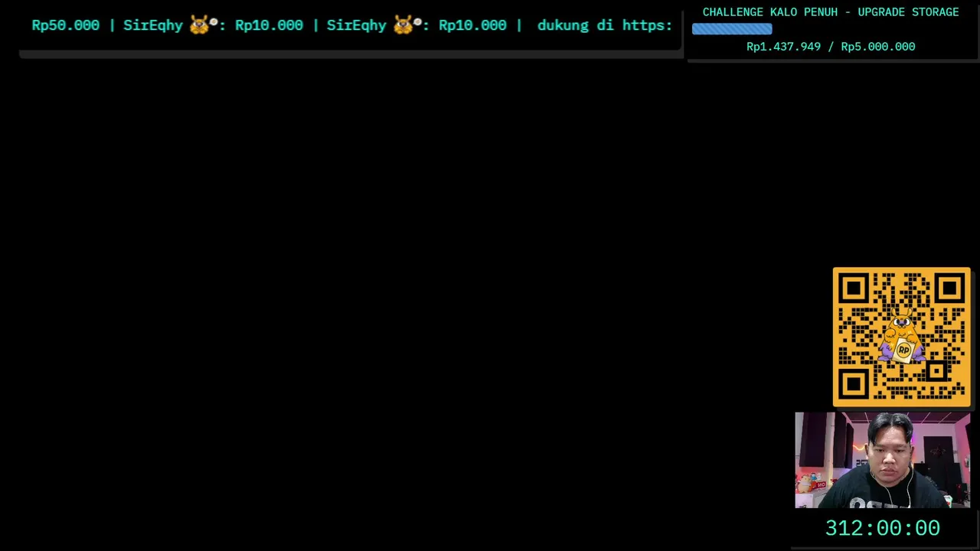Click the "CHALLENGE KALO PENUH - UPGRADE STORAGE" title

[831, 12]
